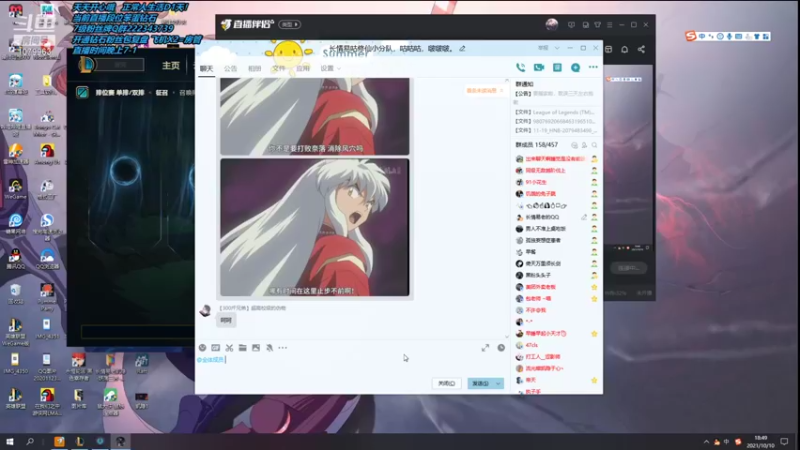The height and width of the screenshot is (450, 800).
Task: Open more chat tools ellipsis
Action: pyautogui.click(x=283, y=348)
